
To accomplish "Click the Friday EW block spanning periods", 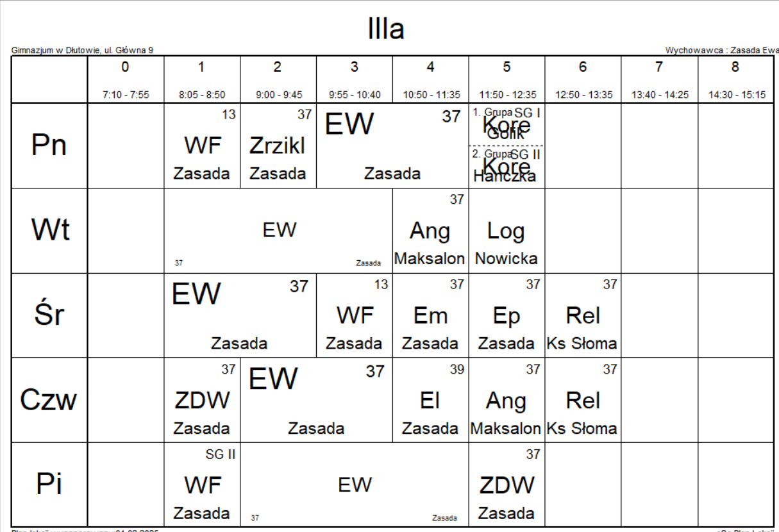I will [355, 485].
